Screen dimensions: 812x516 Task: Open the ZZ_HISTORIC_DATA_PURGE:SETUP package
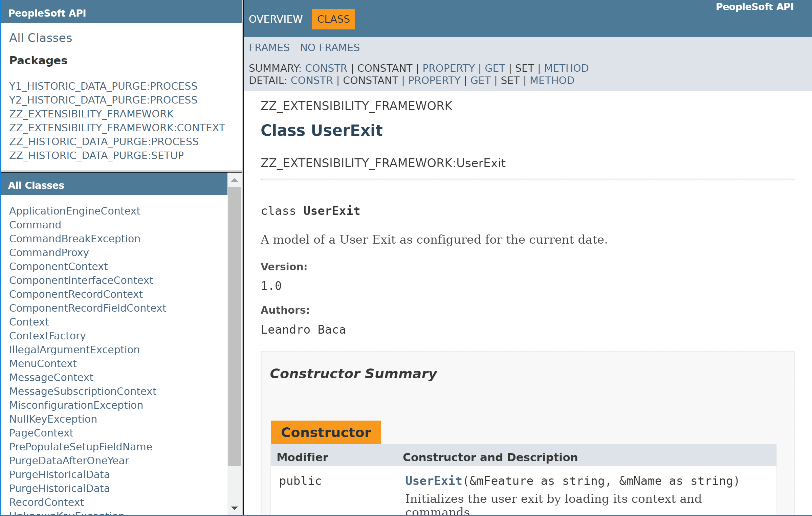tap(96, 156)
